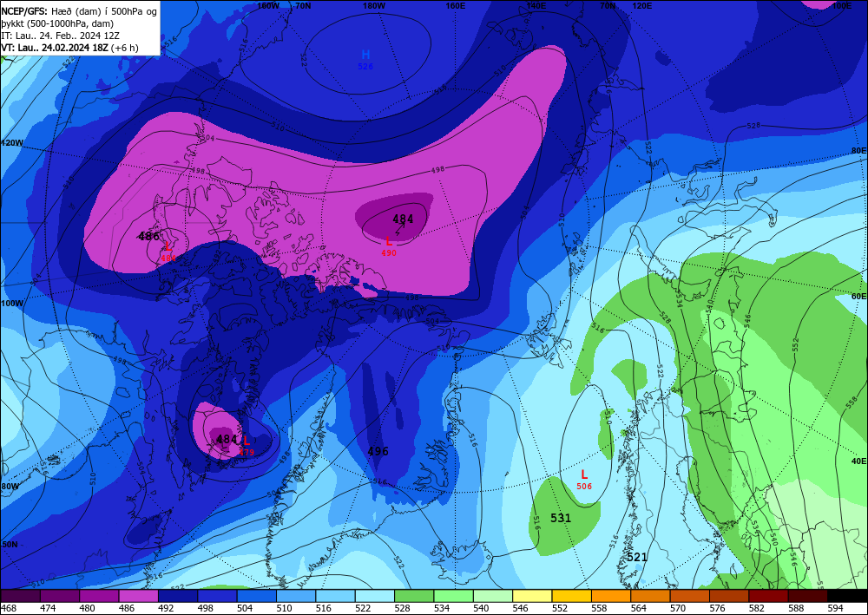Viewport: 868px width, 615px height.
Task: Click the 528 green legend swatch
Action: 414,596
